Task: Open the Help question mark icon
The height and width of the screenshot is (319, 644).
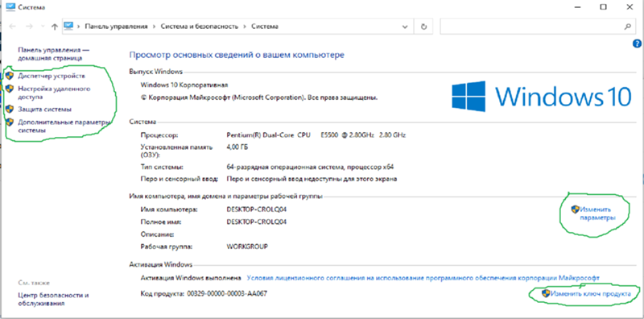Action: [637, 43]
